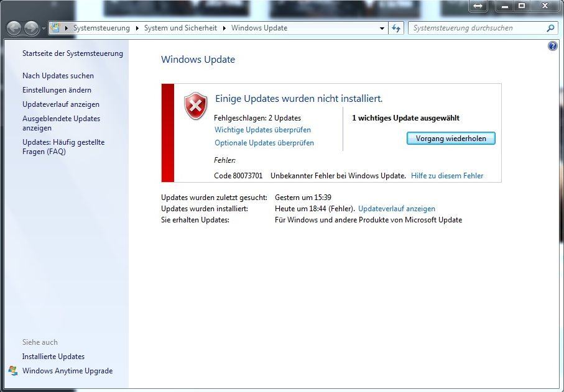Maximize the Windows Update window
Screen dimensions: 564x392
click(x=522, y=6)
